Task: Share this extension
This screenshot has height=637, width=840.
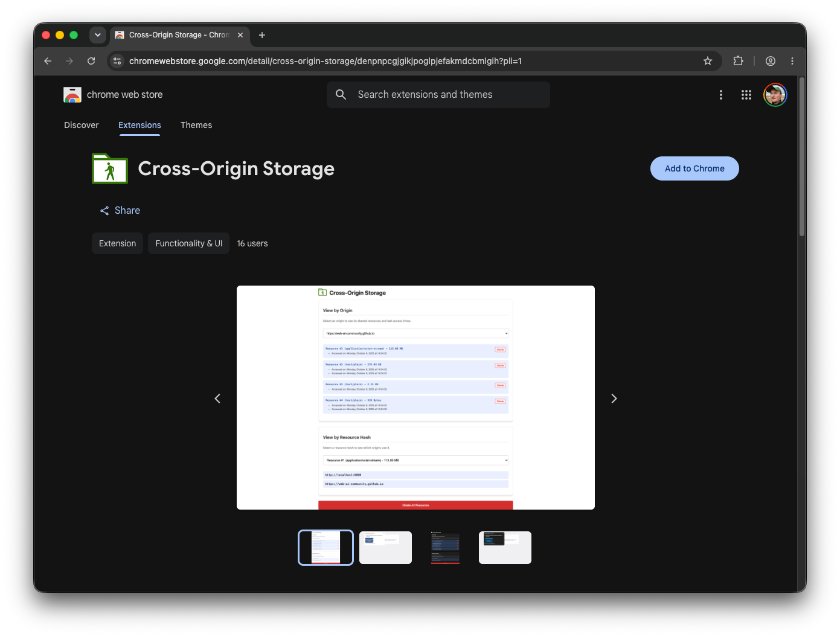Action: point(120,210)
